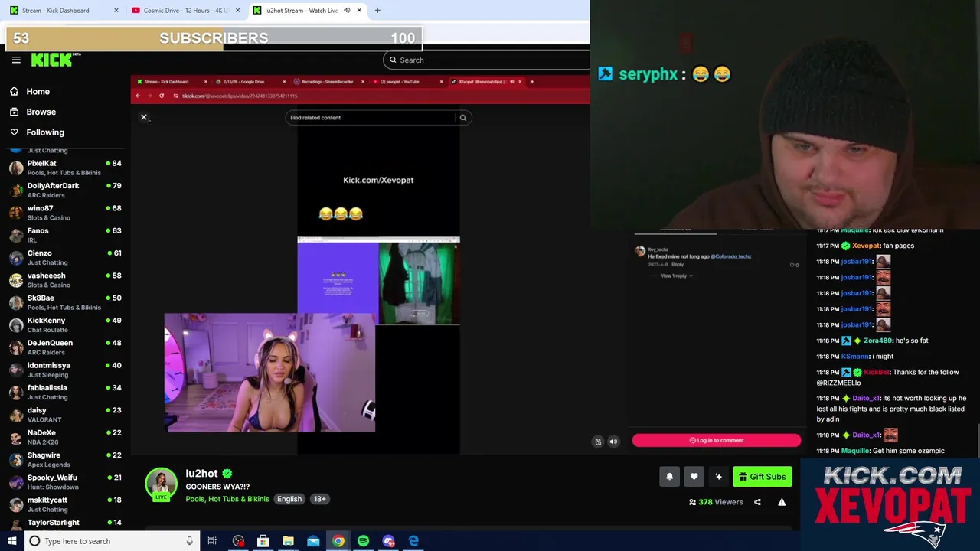This screenshot has height=551, width=980.
Task: Open Windows Start menu
Action: coord(11,541)
